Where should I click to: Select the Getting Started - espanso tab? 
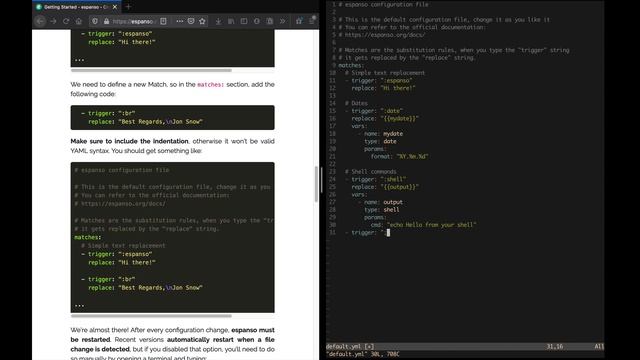coord(76,7)
